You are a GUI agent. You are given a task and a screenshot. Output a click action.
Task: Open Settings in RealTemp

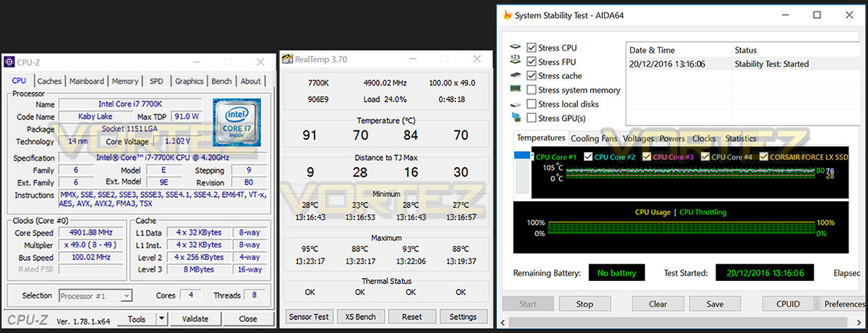[x=463, y=316]
